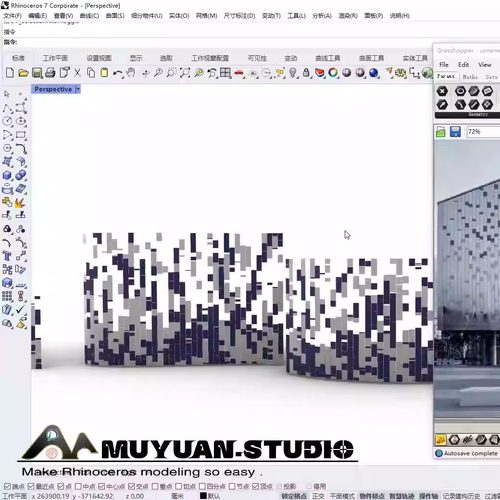Click the Paste clipboard icon
The image size is (500, 500).
(104, 73)
